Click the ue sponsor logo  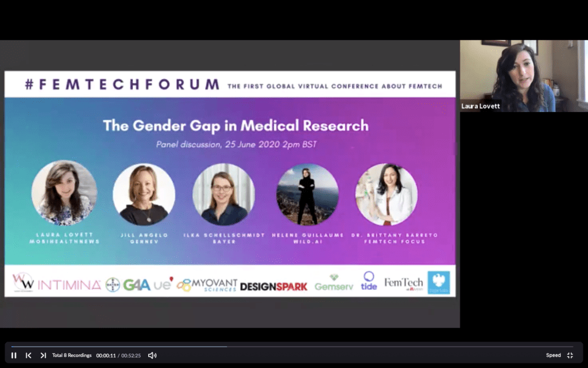pos(164,283)
